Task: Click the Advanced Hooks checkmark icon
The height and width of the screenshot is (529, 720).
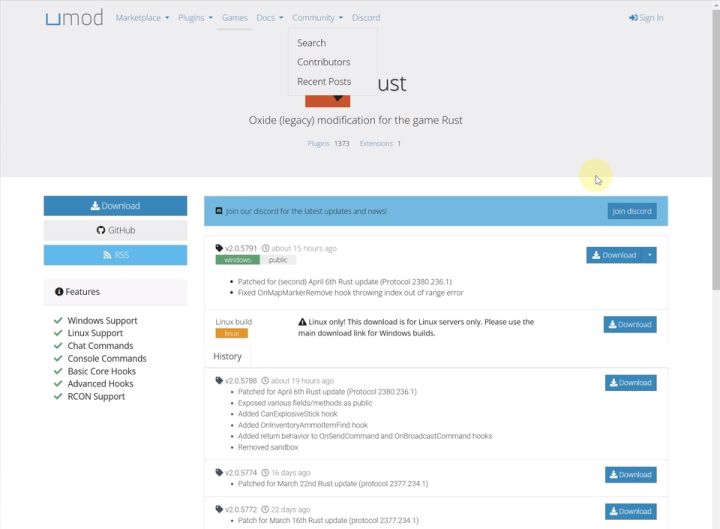Action: [58, 383]
